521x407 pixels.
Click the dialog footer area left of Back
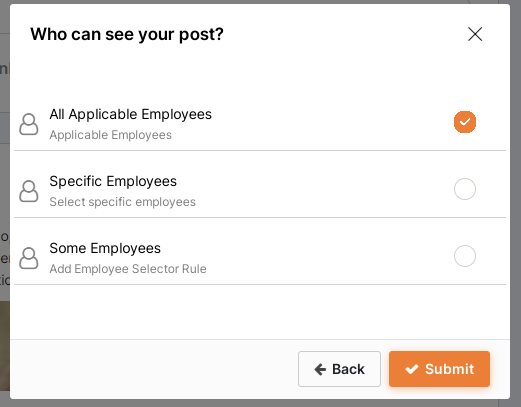coord(154,369)
